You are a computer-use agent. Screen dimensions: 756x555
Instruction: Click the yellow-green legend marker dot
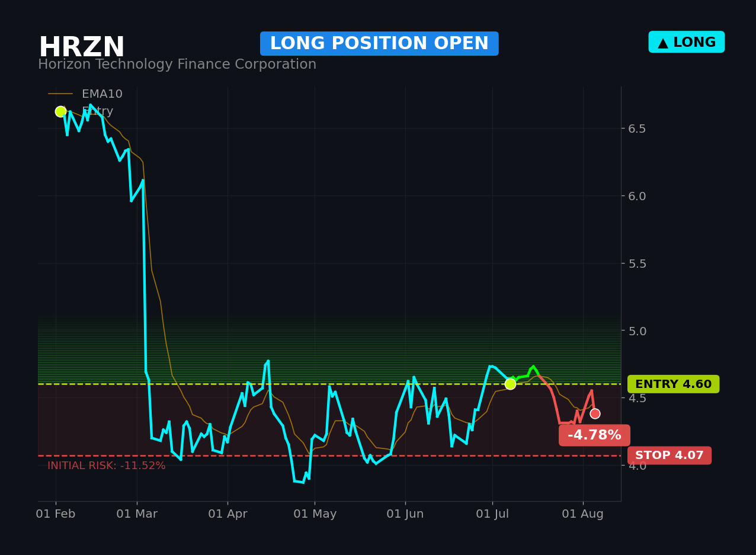tap(60, 111)
